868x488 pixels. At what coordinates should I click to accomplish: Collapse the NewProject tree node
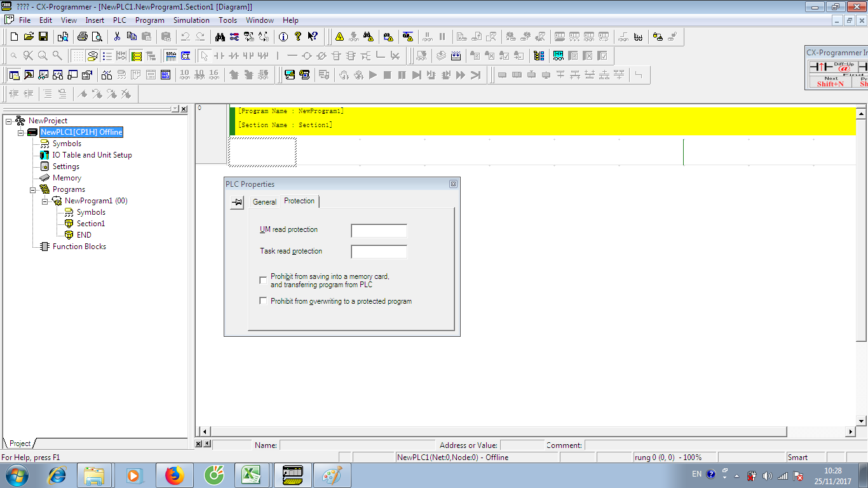coord(8,121)
